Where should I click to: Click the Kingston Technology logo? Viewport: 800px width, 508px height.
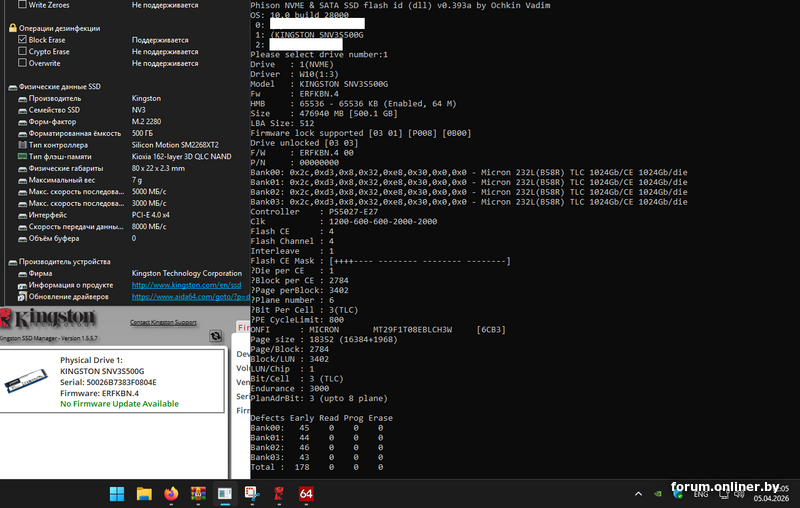48,319
